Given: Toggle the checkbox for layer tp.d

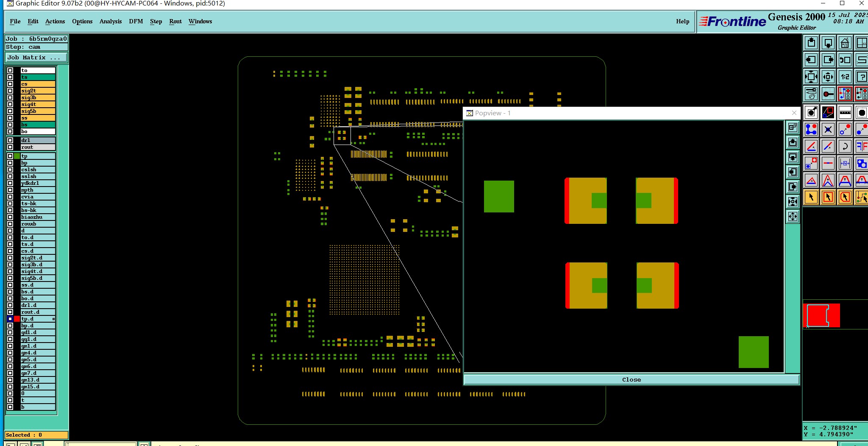Looking at the screenshot, I should (10, 319).
